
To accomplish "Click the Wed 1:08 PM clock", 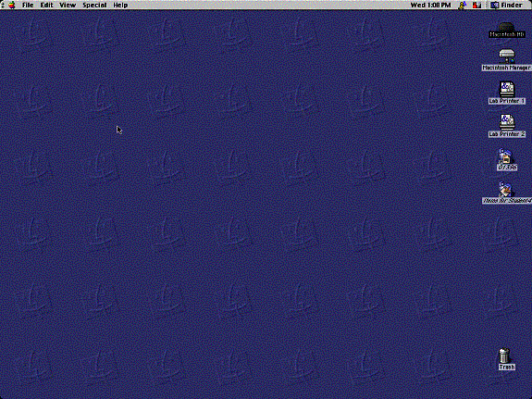I will coord(430,5).
